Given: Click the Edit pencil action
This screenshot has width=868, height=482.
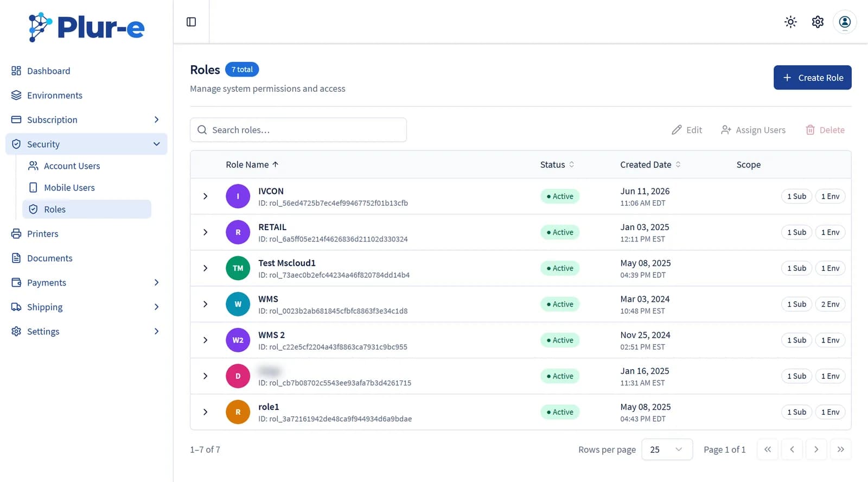Looking at the screenshot, I should click(686, 130).
